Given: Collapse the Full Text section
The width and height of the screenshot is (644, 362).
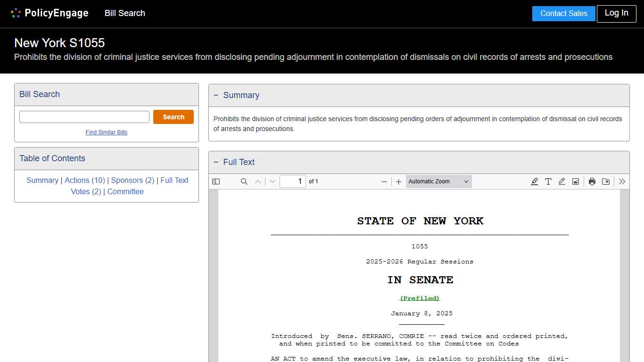Looking at the screenshot, I should click(216, 162).
